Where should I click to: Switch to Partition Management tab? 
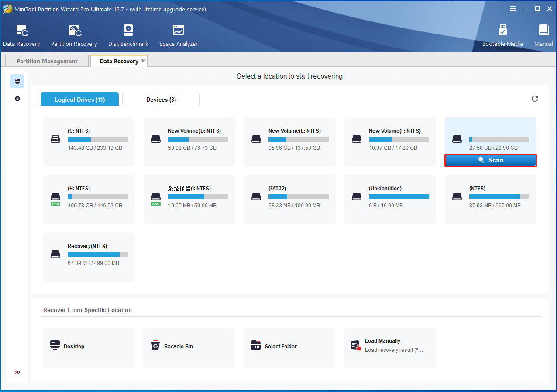[47, 61]
